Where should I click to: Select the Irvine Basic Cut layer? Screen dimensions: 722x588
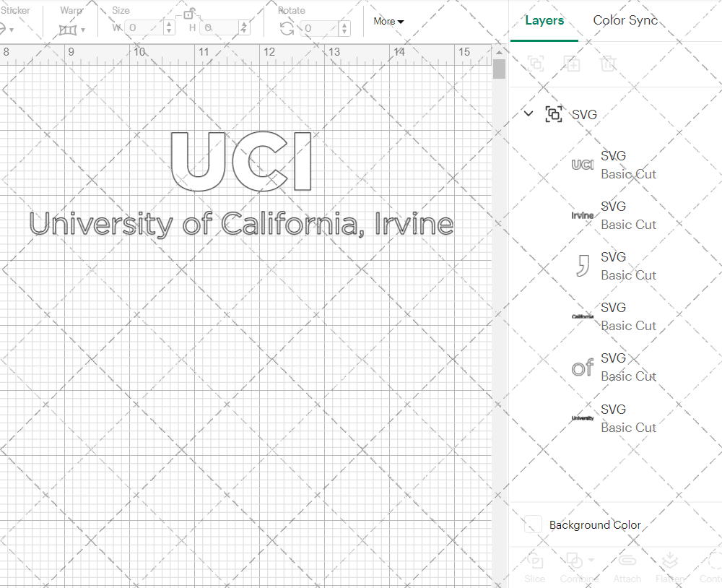tap(628, 215)
